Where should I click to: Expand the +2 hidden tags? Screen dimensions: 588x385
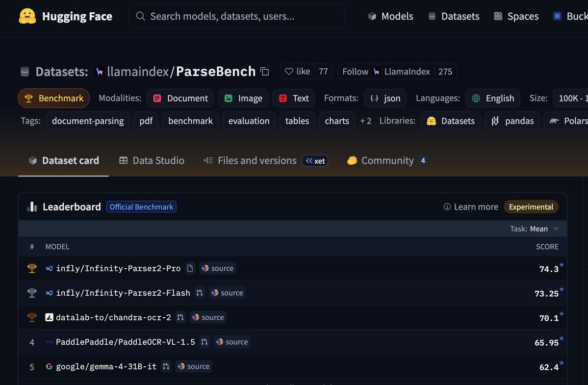(366, 121)
